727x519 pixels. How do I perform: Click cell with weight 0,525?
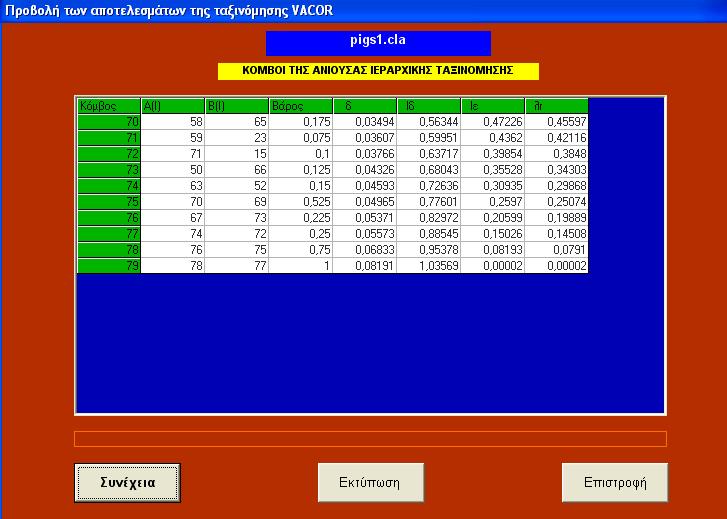point(300,202)
